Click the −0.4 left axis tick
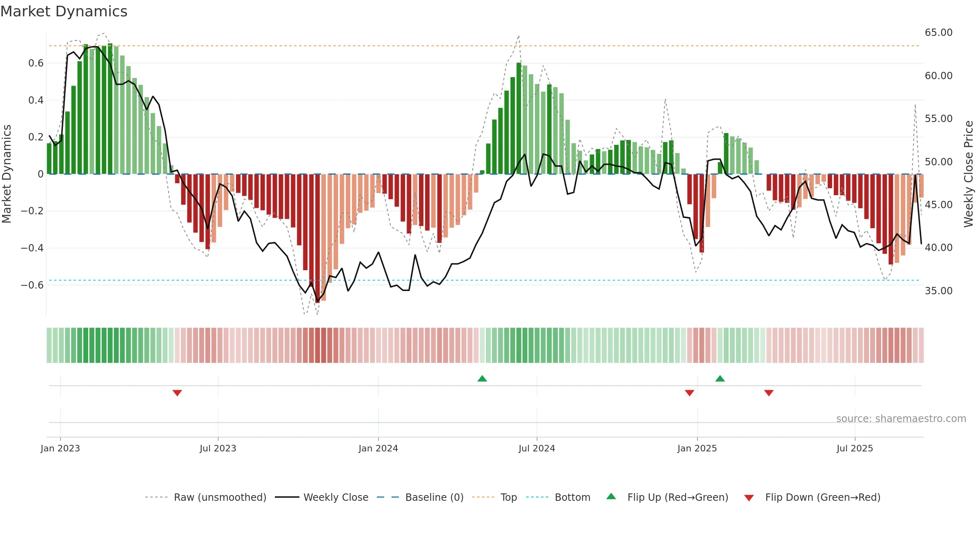 32,248
